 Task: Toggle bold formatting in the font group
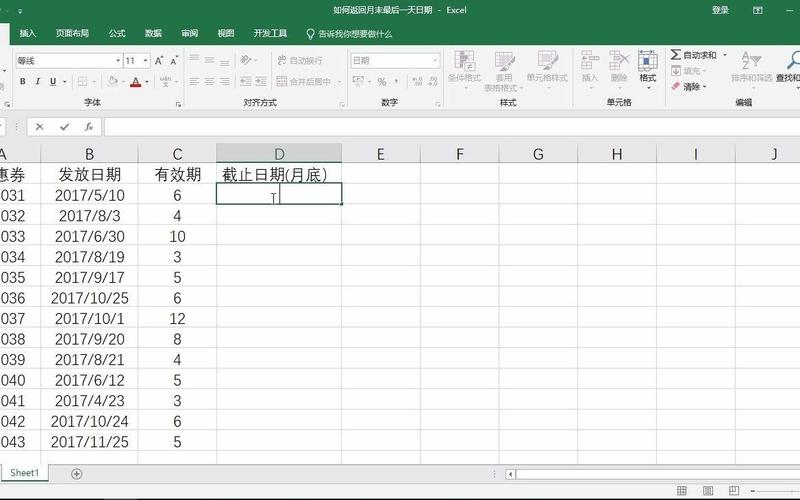point(22,82)
